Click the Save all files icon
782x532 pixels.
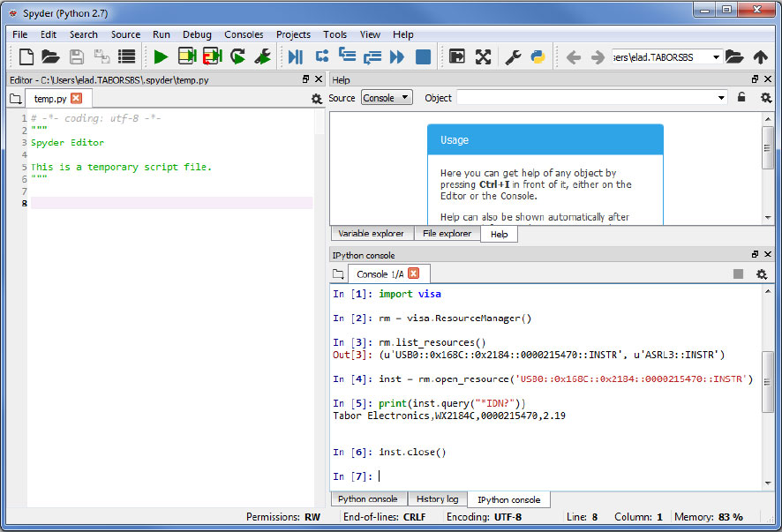pos(102,56)
